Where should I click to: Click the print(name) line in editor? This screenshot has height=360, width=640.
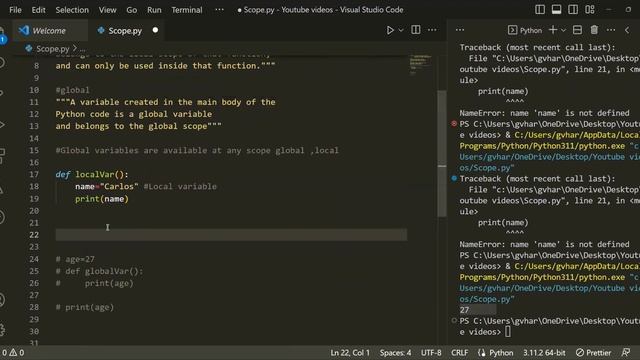[x=102, y=199]
